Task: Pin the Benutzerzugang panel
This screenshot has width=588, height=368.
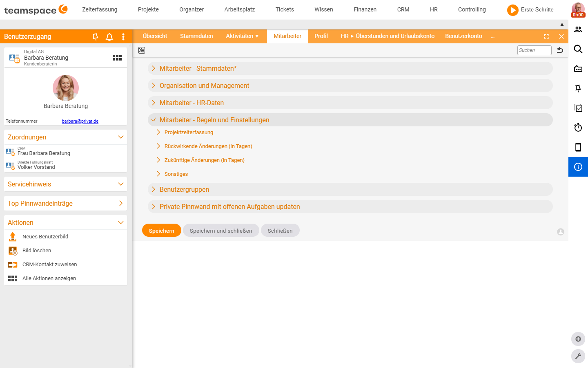Action: pyautogui.click(x=96, y=37)
